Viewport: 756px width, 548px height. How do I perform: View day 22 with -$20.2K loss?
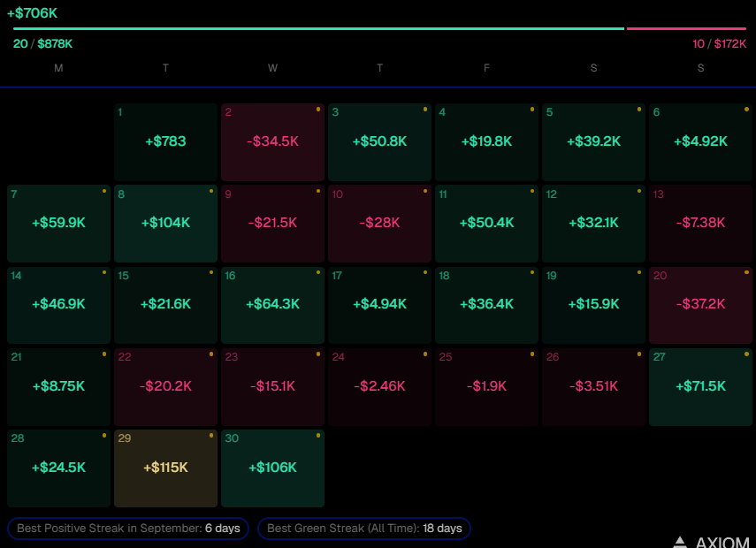[166, 387]
